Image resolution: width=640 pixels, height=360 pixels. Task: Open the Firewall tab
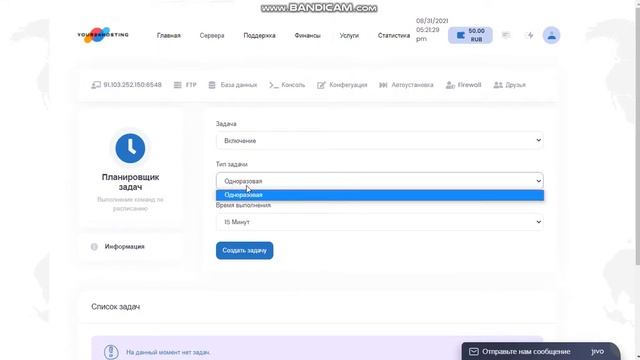(463, 85)
